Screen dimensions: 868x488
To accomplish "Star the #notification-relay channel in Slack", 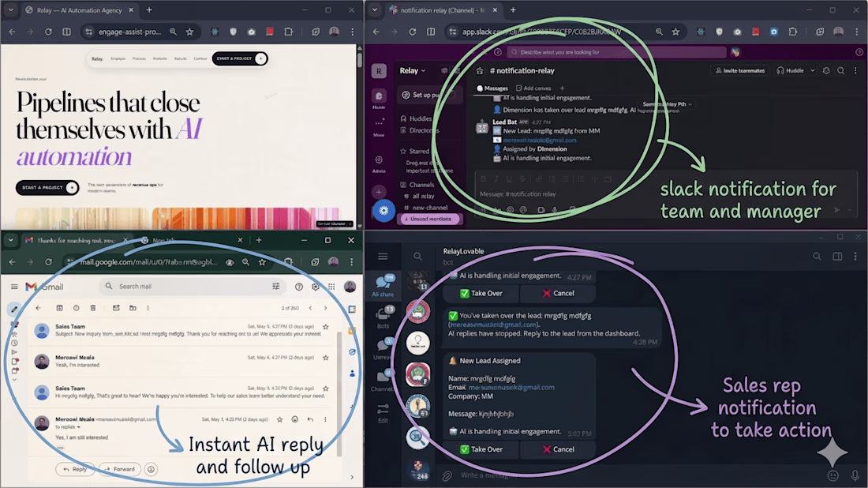I will pyautogui.click(x=480, y=71).
